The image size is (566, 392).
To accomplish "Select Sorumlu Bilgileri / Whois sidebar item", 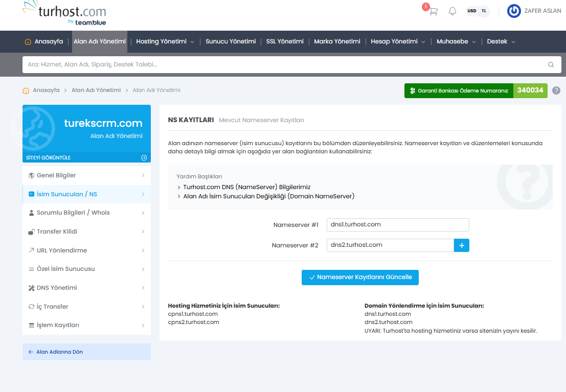I will [x=86, y=213].
